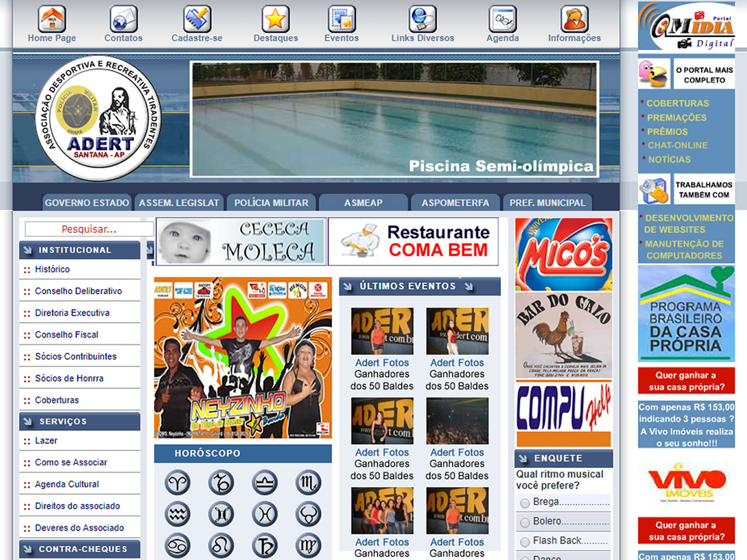Switch to the POLÍCIA MILITAR tab
Image resolution: width=747 pixels, height=560 pixels.
tap(271, 202)
